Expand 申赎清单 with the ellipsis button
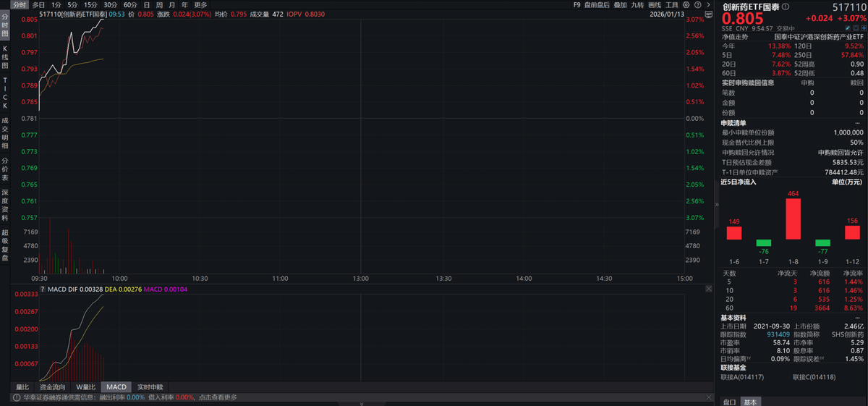868x406 pixels. coord(857,123)
